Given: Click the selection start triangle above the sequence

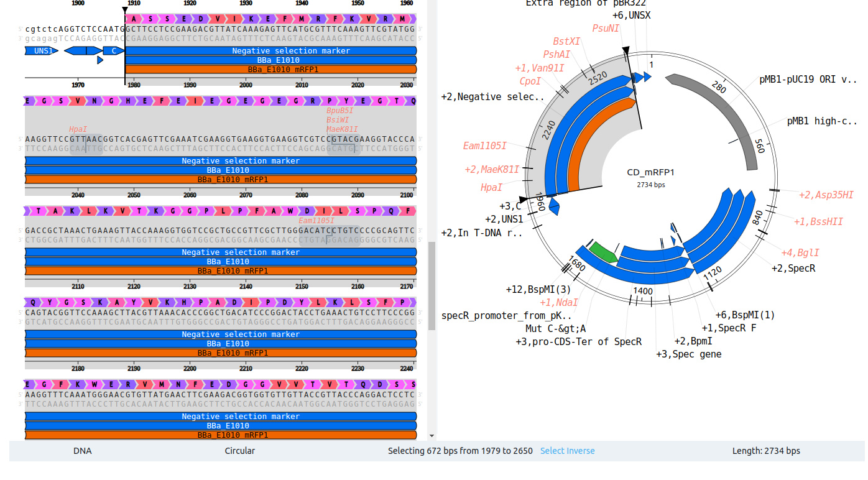Looking at the screenshot, I should click(125, 11).
